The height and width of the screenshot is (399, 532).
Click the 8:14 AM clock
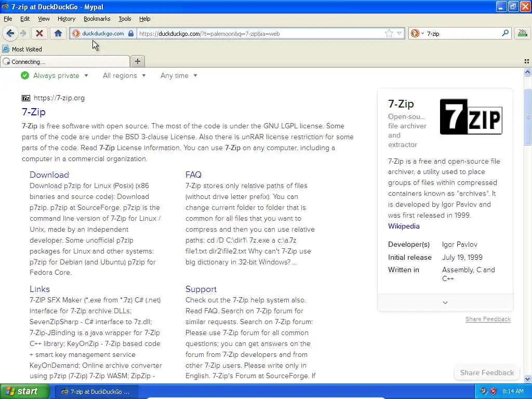pos(513,391)
